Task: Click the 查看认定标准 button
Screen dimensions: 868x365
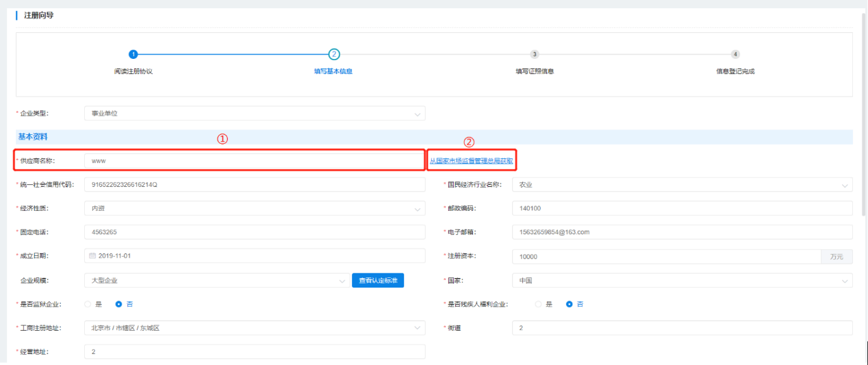Action: tap(377, 280)
